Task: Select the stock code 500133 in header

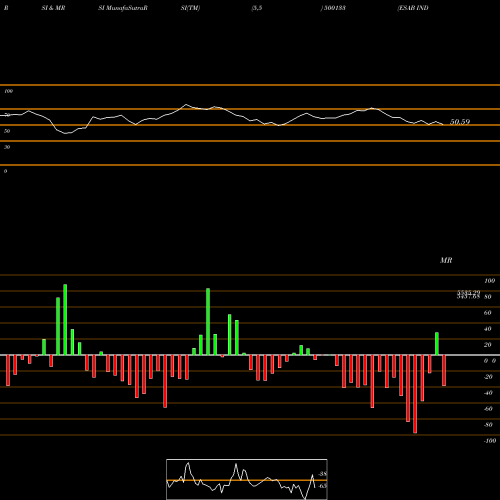Action: (334, 8)
